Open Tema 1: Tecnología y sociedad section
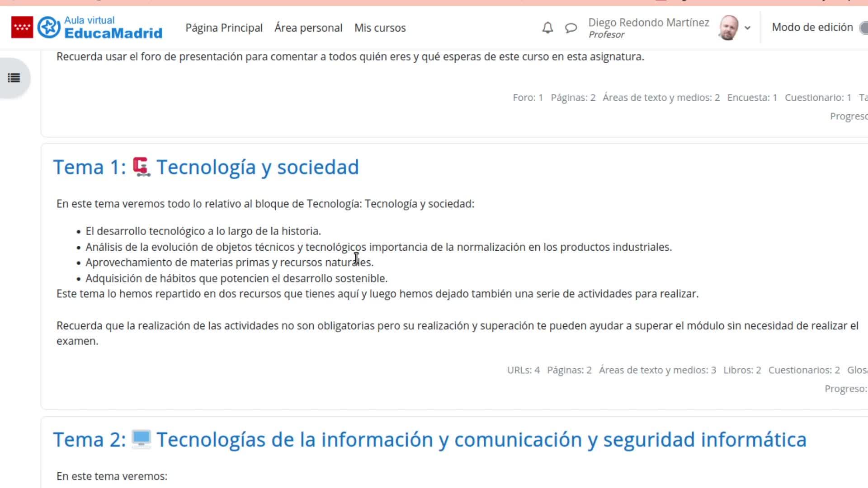Image resolution: width=868 pixels, height=488 pixels. click(258, 167)
